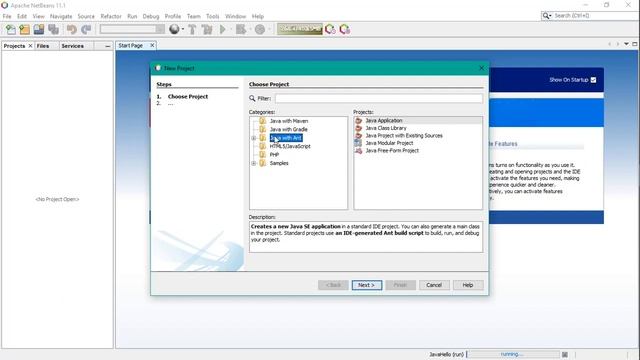Screen dimensions: 640x360
Task: Click the Open Project toolbar icon
Action: coord(39,29)
